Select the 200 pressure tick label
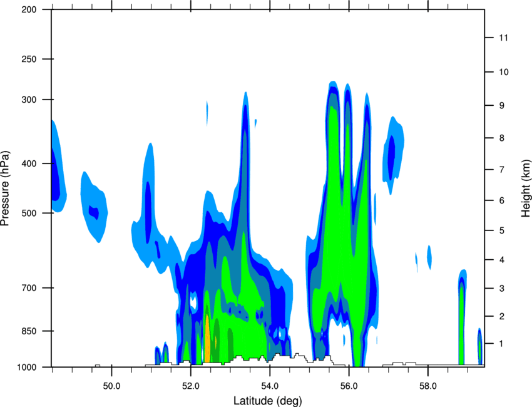The image size is (532, 407). 29,9
